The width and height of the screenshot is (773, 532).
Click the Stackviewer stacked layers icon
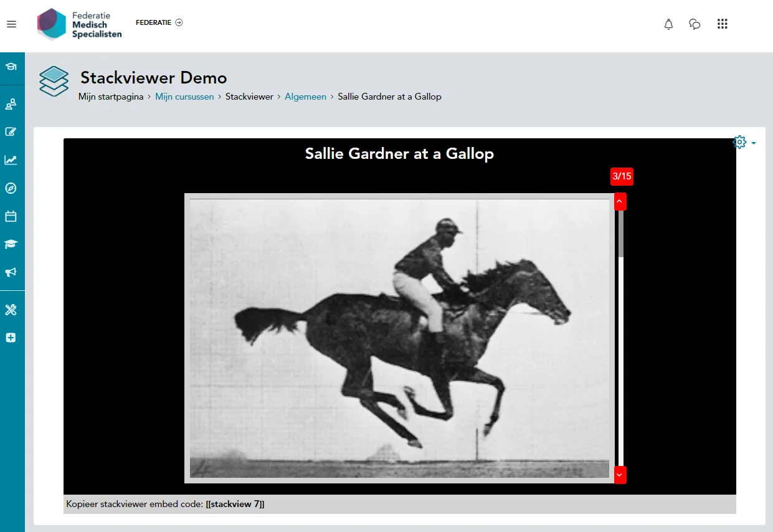pyautogui.click(x=54, y=82)
